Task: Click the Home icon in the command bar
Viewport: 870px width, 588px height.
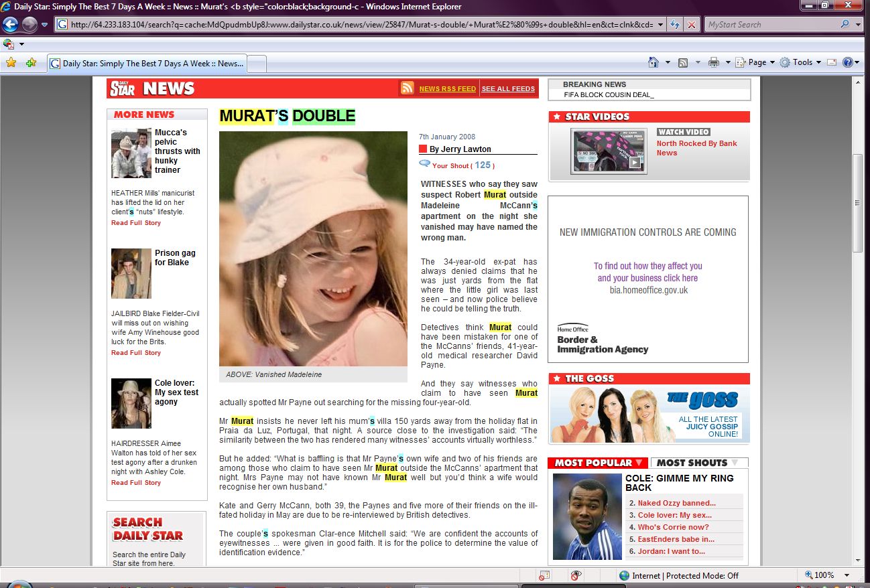Action: coord(654,62)
